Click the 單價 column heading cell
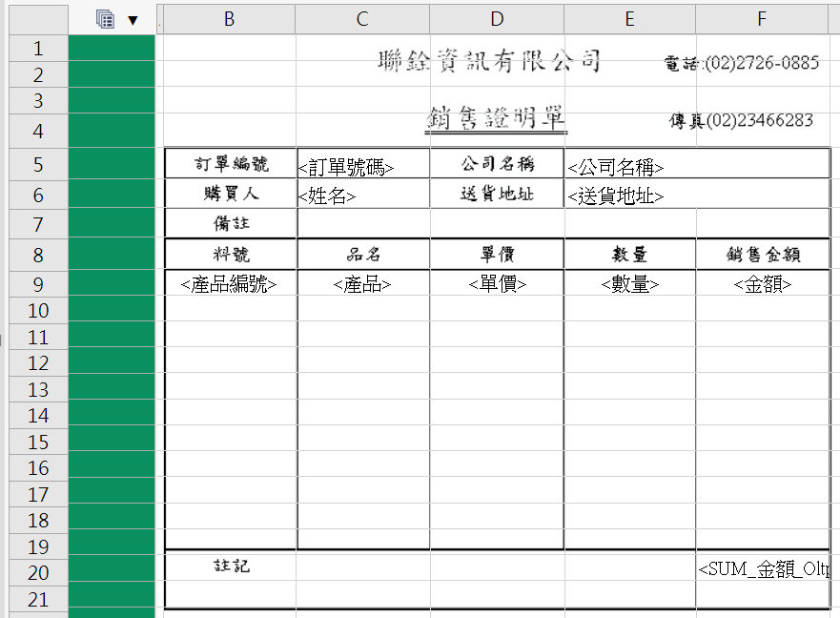The height and width of the screenshot is (618, 840). click(x=497, y=254)
